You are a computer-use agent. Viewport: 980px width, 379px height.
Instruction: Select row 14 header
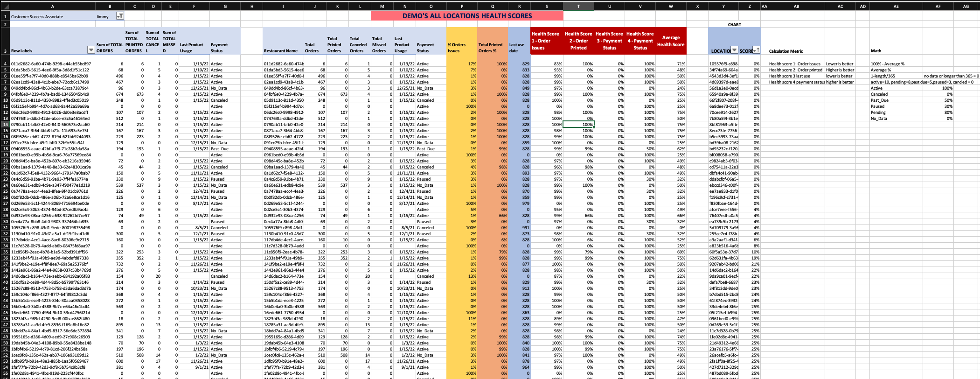[x=5, y=125]
